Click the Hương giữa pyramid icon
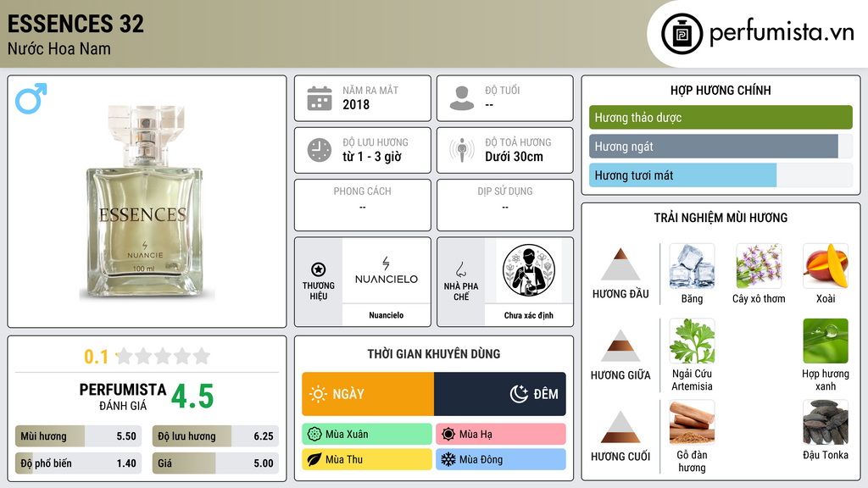The width and height of the screenshot is (868, 488). (x=620, y=346)
